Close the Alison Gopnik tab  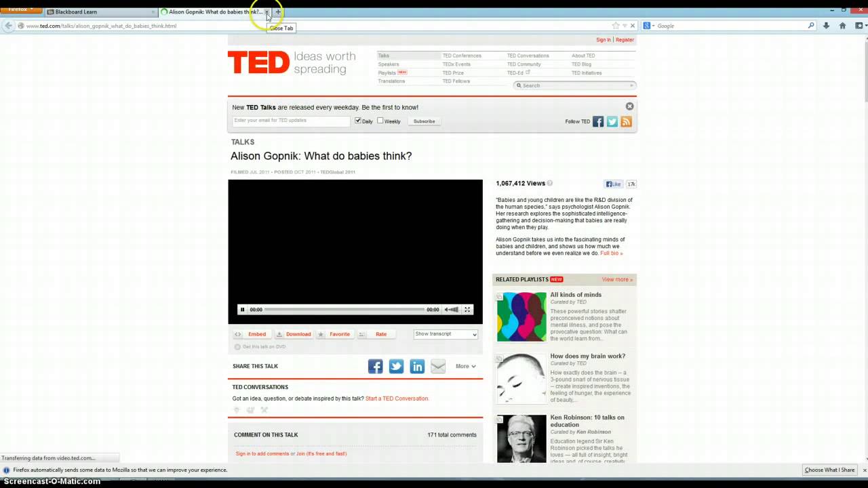pos(267,12)
